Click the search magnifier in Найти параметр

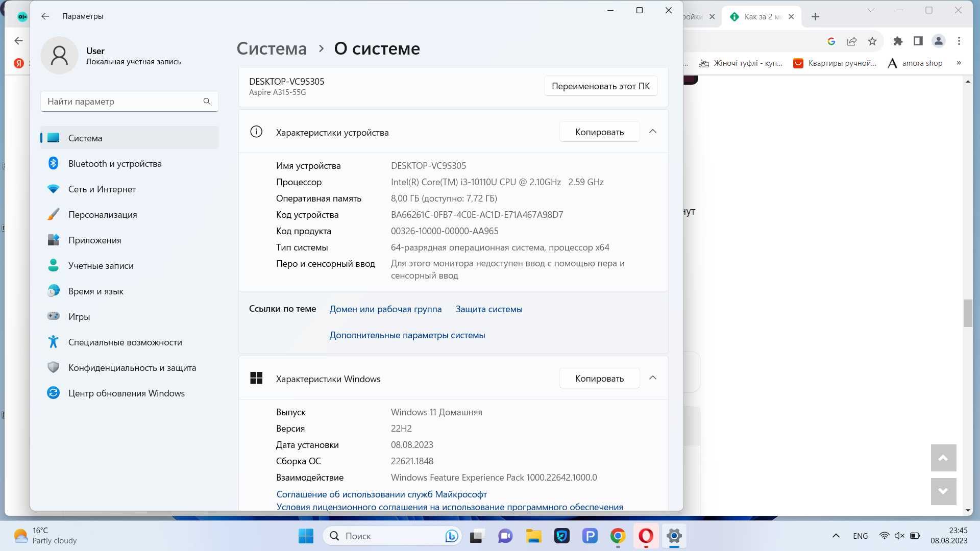[x=207, y=102]
